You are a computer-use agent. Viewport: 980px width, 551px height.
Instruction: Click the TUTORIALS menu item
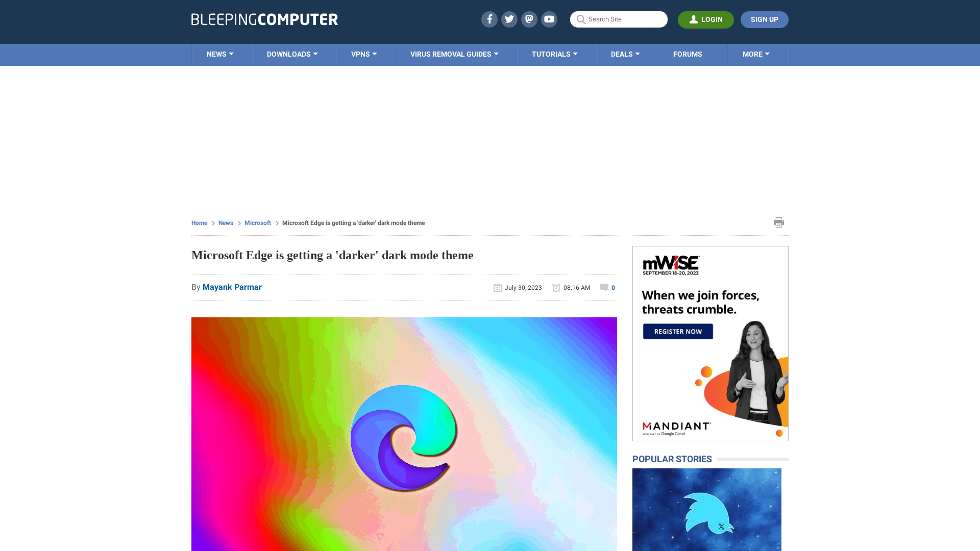[554, 54]
